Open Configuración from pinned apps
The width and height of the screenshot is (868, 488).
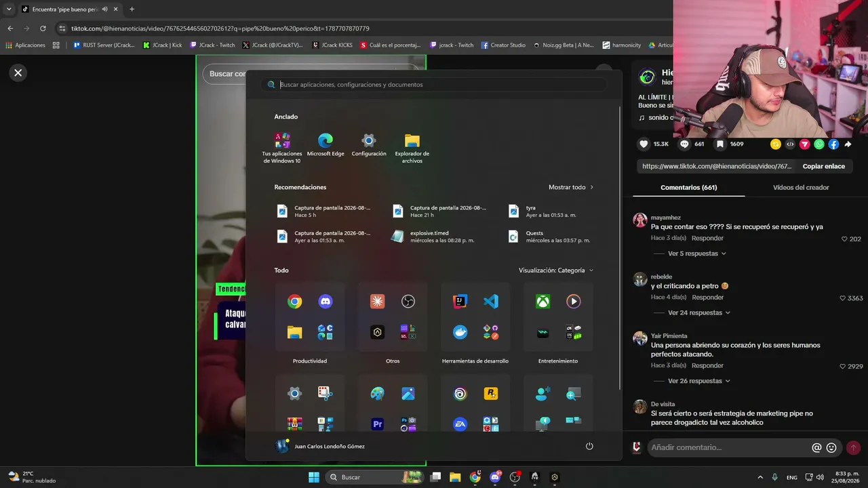click(369, 146)
